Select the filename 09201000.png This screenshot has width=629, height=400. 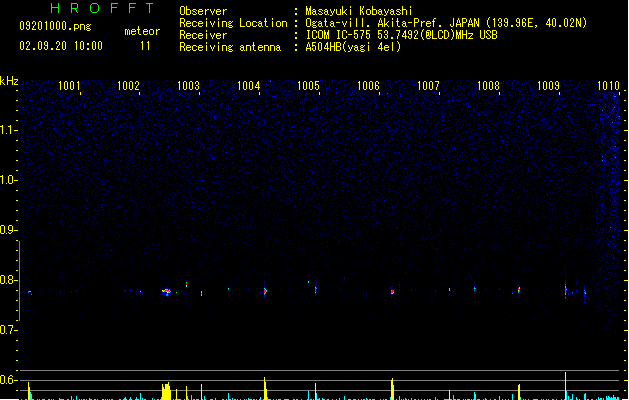point(55,26)
